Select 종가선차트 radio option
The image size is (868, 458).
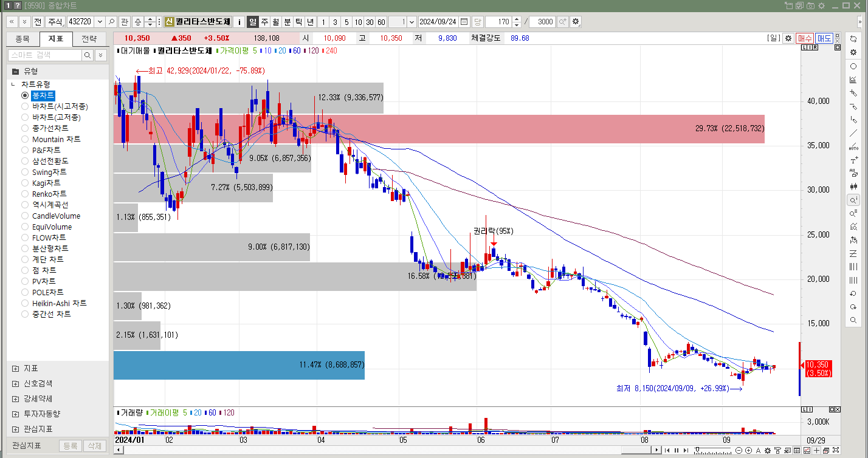pyautogui.click(x=25, y=128)
